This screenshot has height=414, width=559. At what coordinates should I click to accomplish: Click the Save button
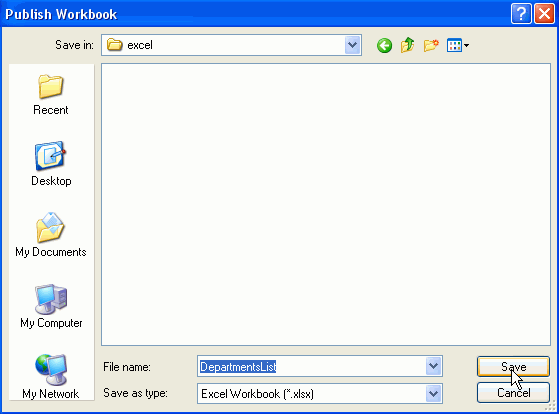point(513,366)
